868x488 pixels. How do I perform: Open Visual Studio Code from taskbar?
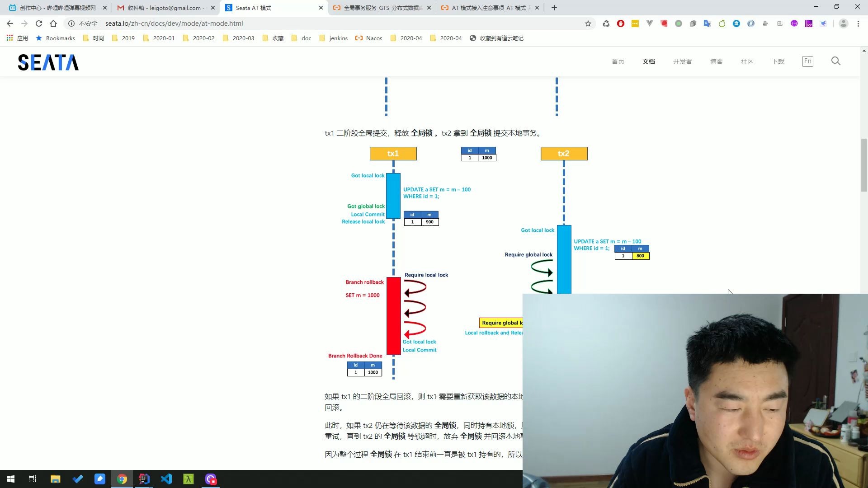click(166, 479)
